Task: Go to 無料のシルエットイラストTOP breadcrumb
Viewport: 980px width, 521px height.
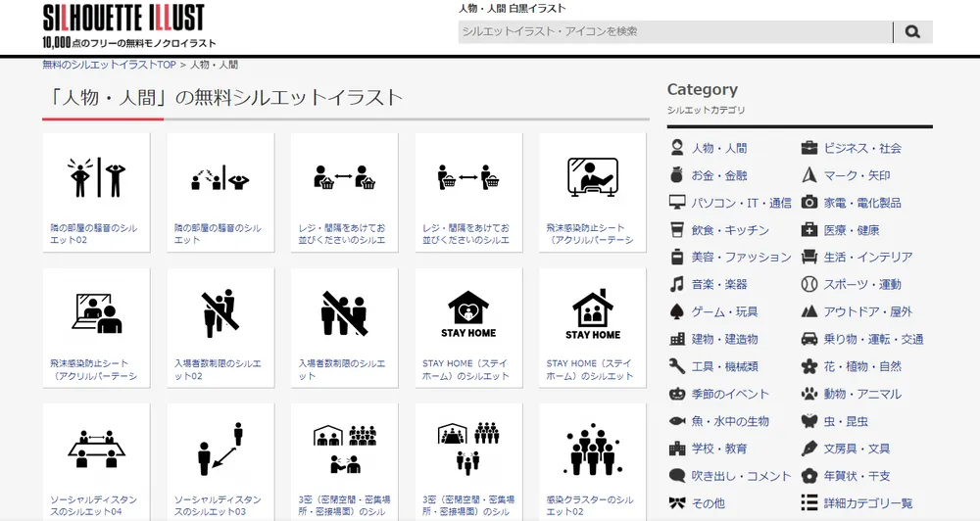Action: pyautogui.click(x=110, y=65)
